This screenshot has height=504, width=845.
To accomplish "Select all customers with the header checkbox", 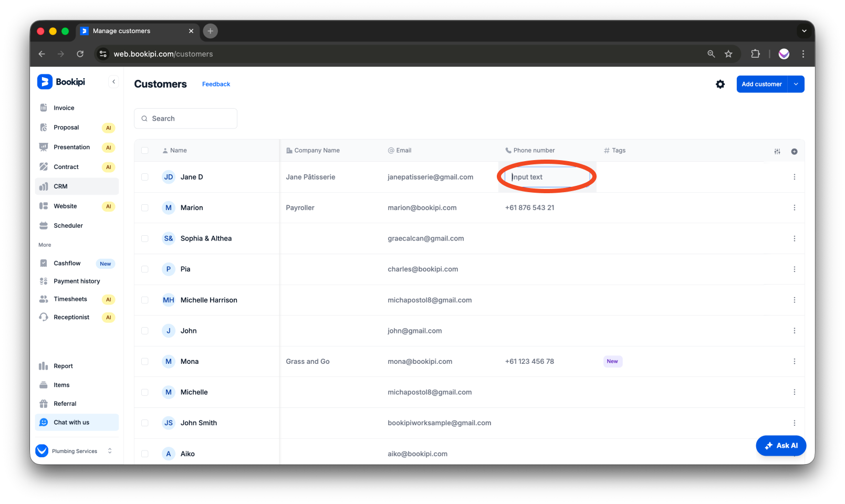I will (x=145, y=150).
